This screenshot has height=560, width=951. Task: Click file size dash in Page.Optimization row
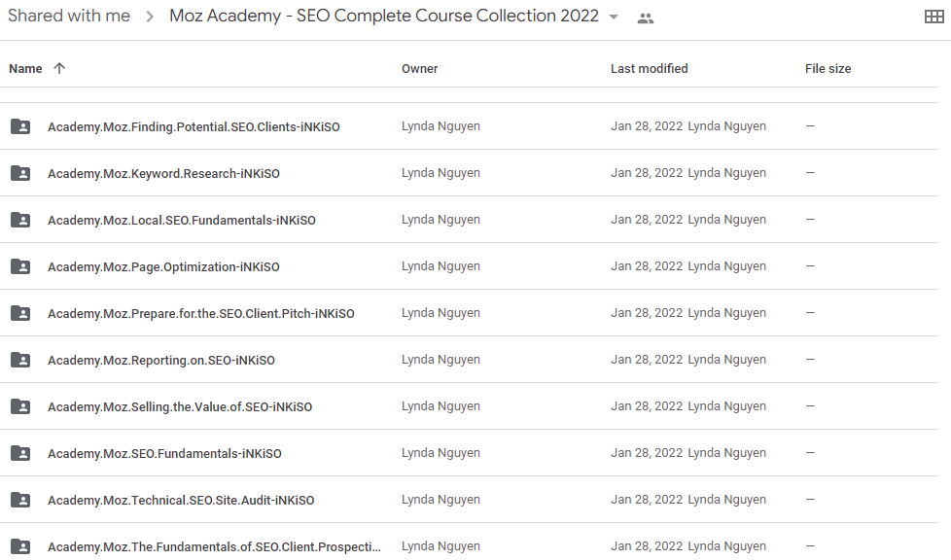click(x=810, y=266)
